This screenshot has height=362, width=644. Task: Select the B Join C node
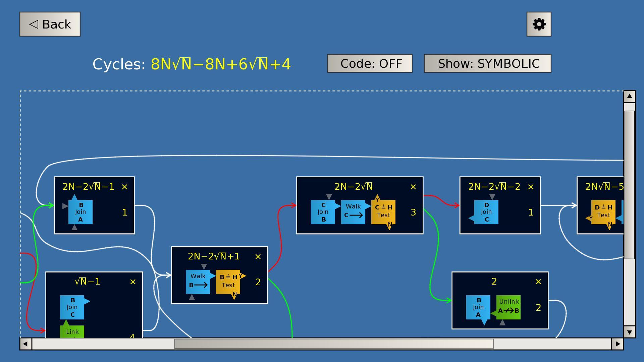[72, 307]
